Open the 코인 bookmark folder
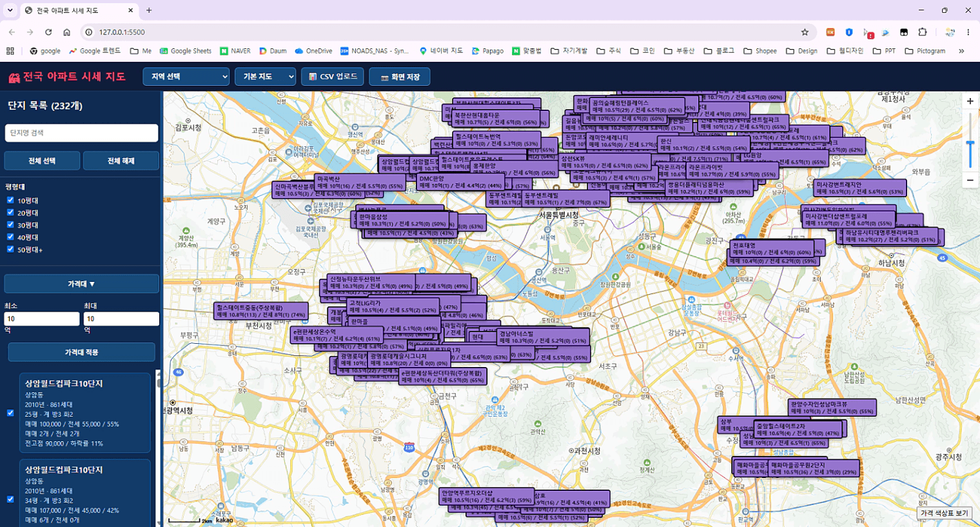This screenshot has width=980, height=527. pyautogui.click(x=642, y=51)
